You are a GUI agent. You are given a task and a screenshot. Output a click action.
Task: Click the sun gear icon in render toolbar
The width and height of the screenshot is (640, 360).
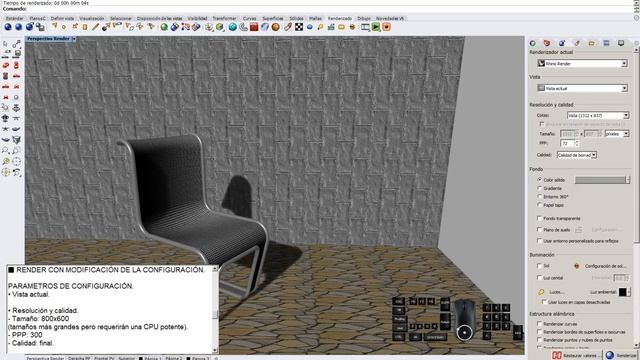tap(352, 27)
